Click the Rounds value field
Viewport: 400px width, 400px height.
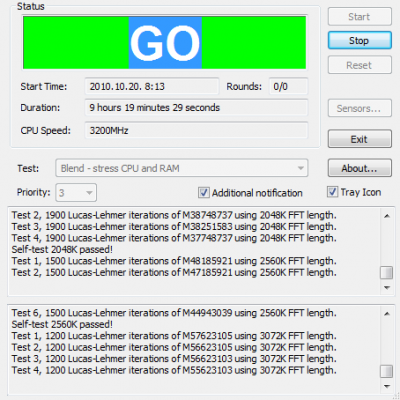coord(288,87)
